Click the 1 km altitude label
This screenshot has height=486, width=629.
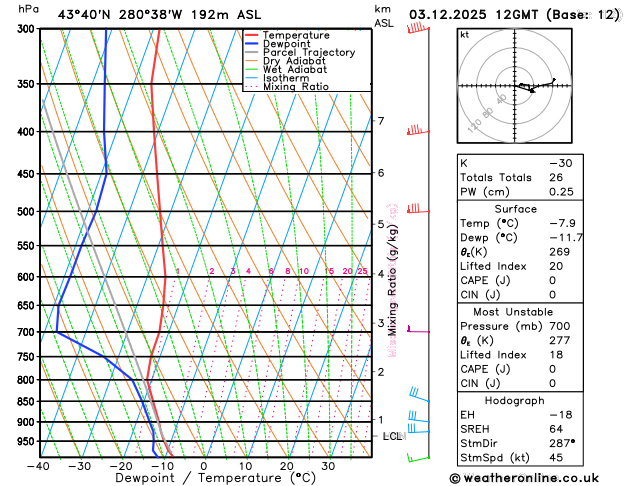381,420
